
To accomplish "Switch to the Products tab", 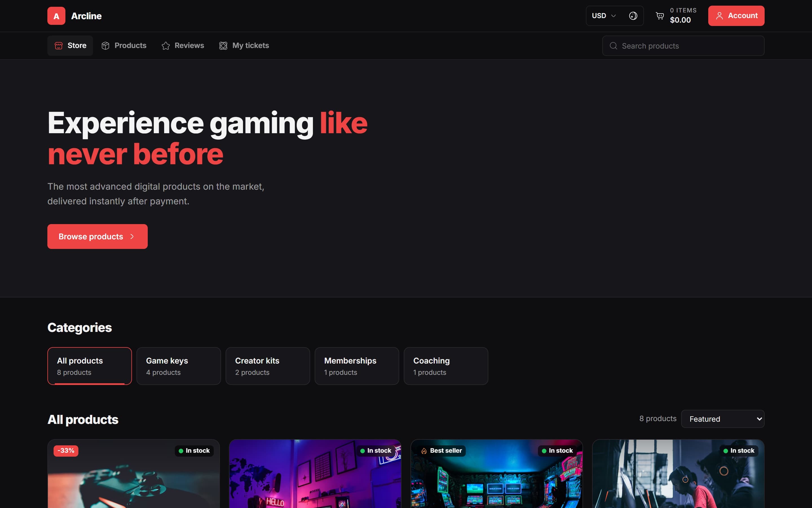I will click(124, 46).
